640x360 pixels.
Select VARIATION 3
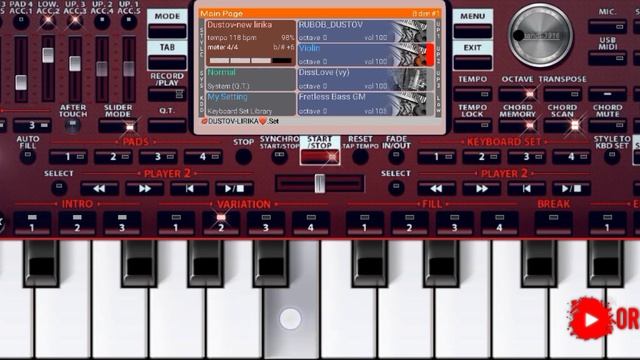pyautogui.click(x=266, y=223)
